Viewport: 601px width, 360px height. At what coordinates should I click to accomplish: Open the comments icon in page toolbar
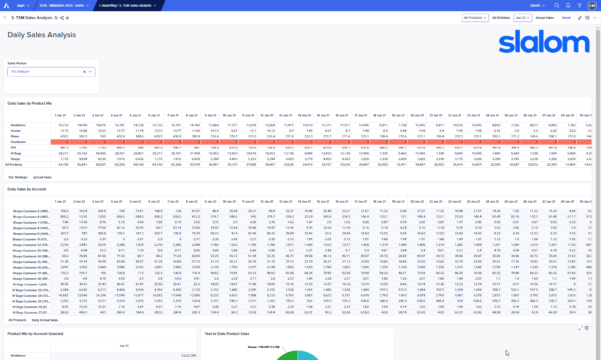click(x=587, y=18)
